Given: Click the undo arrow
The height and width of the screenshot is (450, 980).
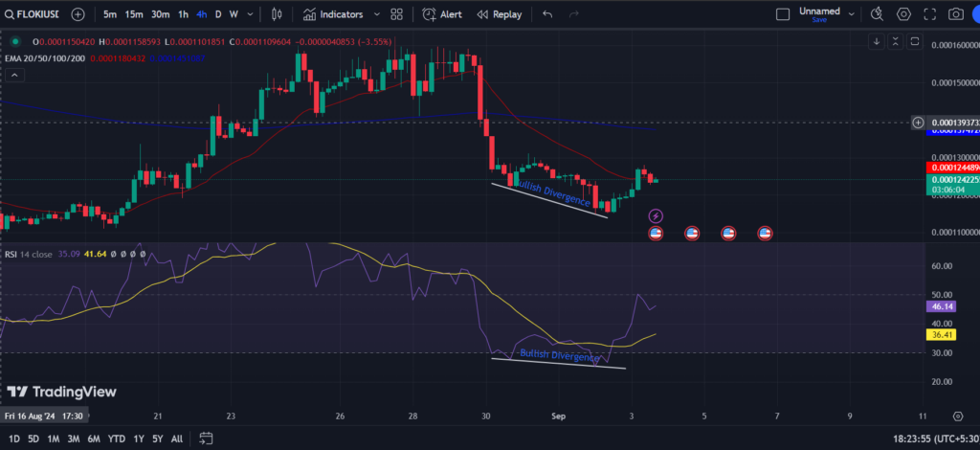Looking at the screenshot, I should [x=547, y=13].
